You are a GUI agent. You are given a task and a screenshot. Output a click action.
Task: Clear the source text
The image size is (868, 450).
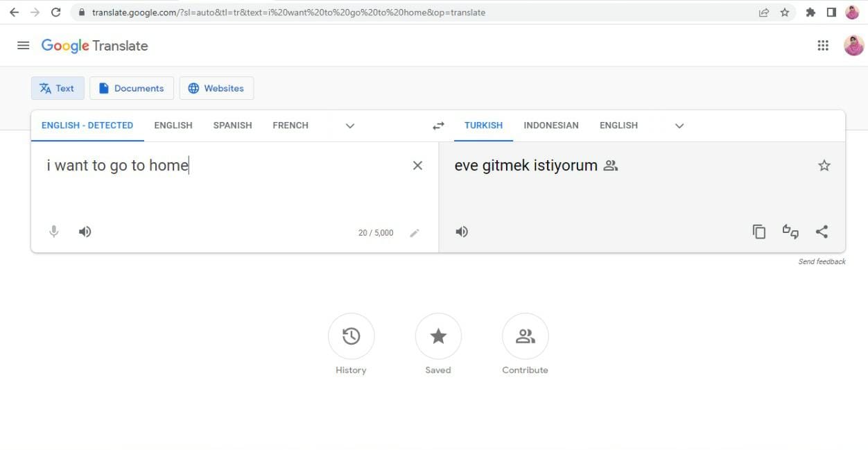(417, 166)
